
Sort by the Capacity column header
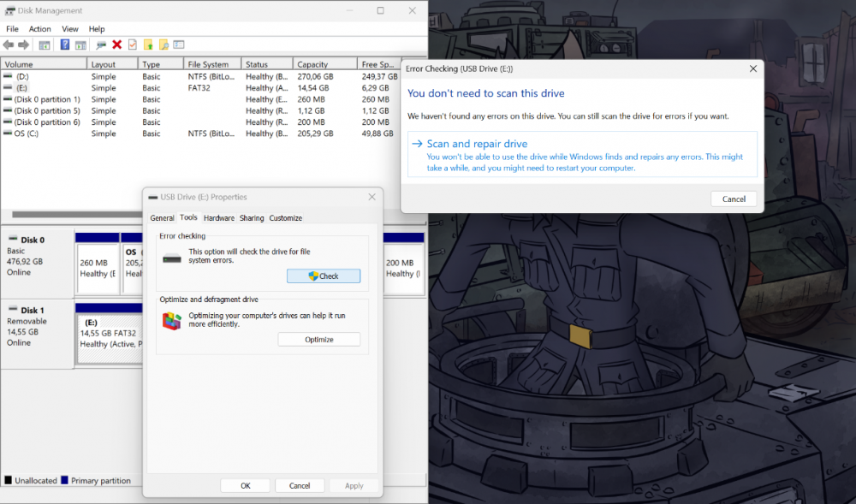(324, 64)
